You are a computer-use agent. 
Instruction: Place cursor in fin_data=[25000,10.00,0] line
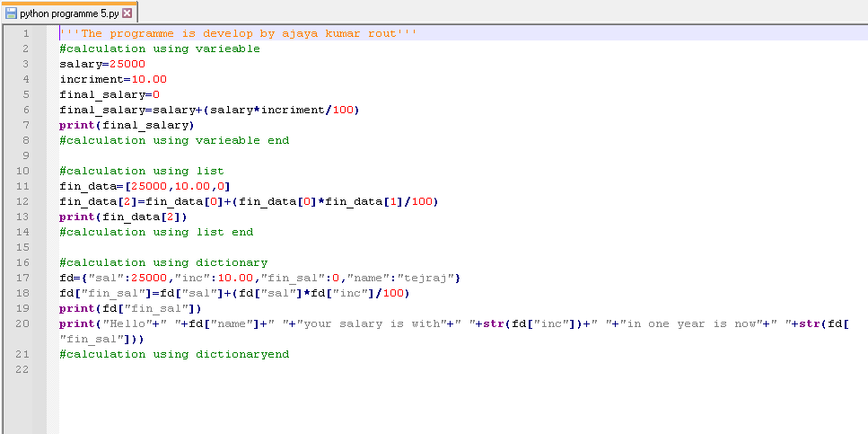pyautogui.click(x=145, y=186)
